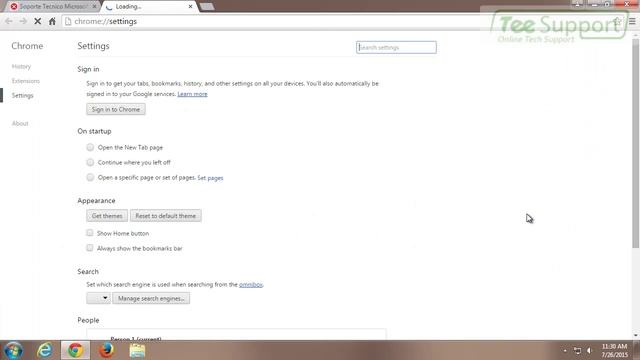Click the taskbar clock showing 11:30 AM

[x=614, y=351]
